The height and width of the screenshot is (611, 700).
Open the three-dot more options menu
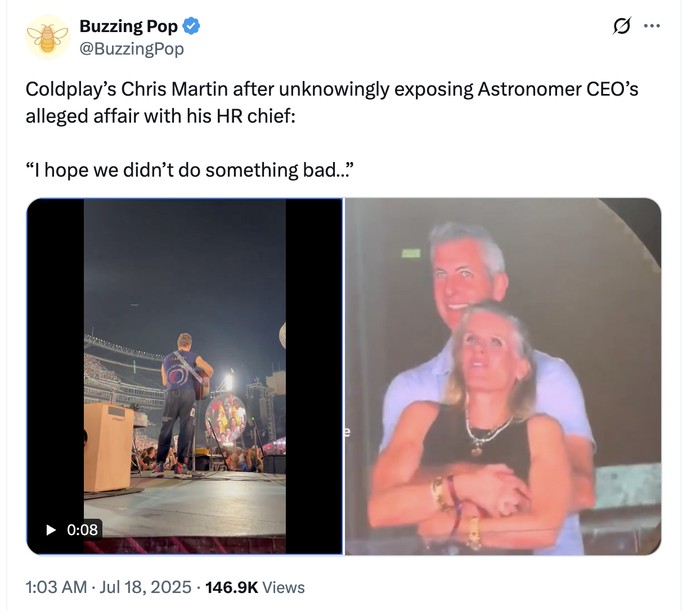click(652, 27)
